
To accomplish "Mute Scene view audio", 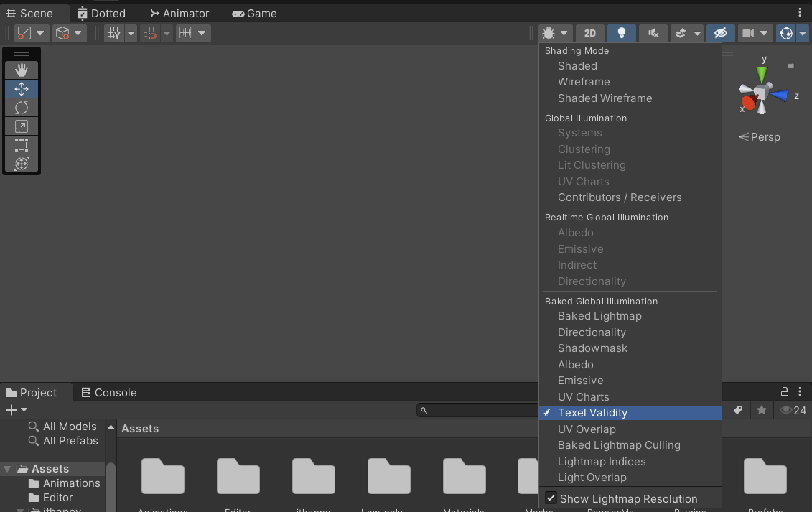I will [x=653, y=32].
